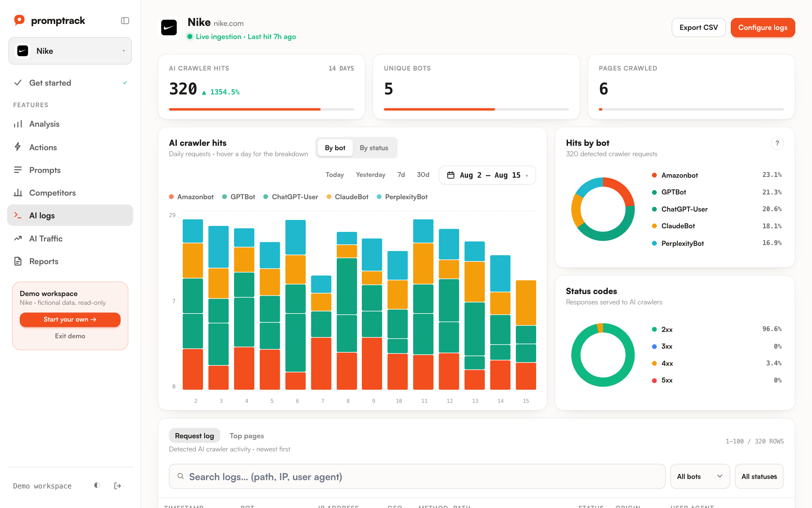Image resolution: width=812 pixels, height=508 pixels.
Task: Click the Reports document icon
Action: (18, 261)
